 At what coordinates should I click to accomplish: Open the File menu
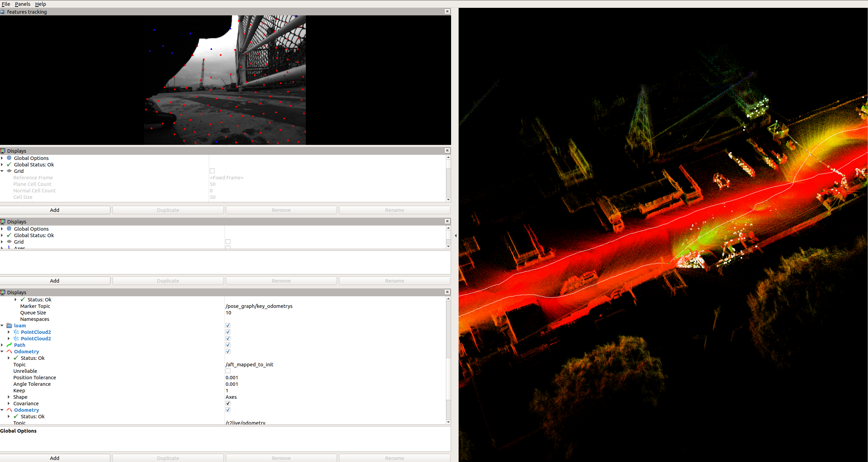tap(5, 4)
